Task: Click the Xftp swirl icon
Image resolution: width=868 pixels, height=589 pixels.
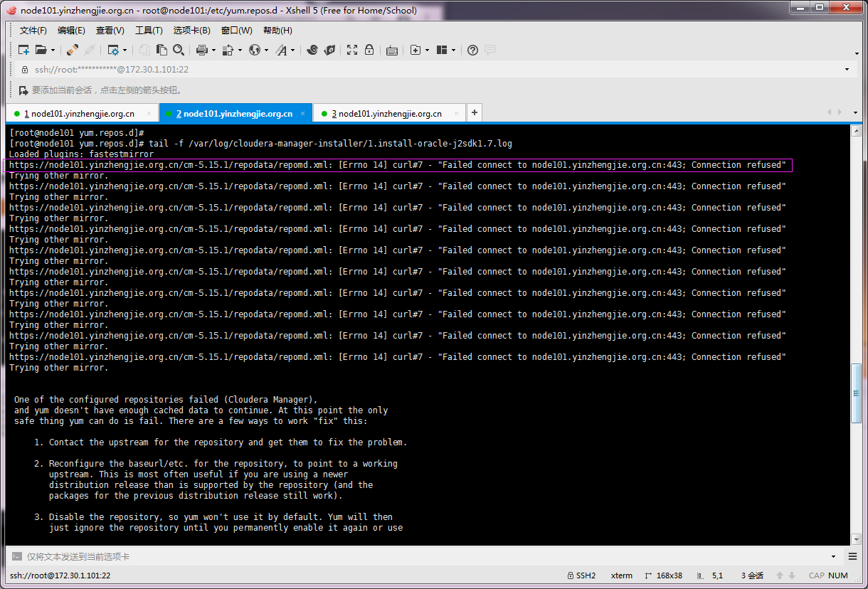Action: pyautogui.click(x=312, y=50)
